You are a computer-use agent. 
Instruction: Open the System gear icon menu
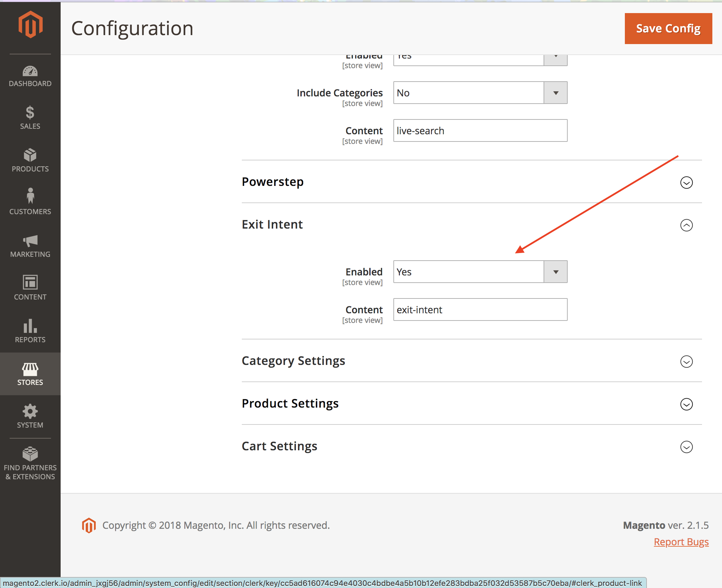[30, 416]
